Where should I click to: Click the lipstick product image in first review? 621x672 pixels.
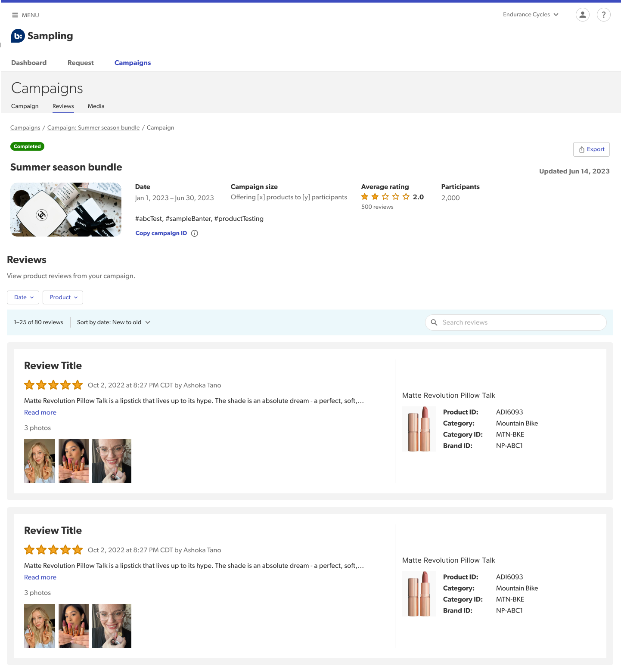419,429
